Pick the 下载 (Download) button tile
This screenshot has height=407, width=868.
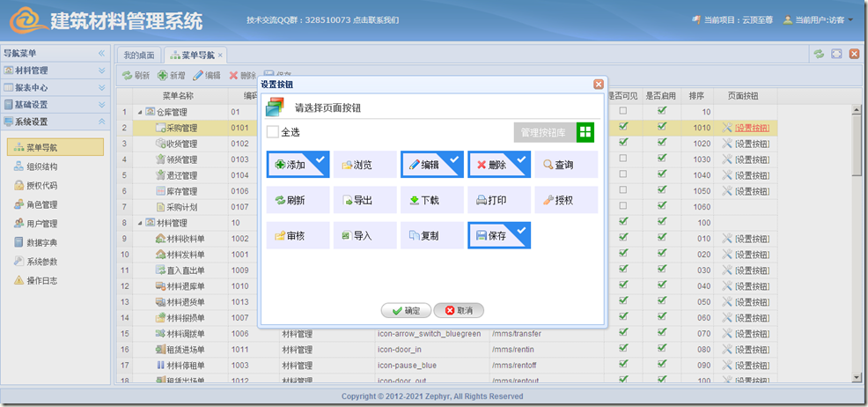(x=431, y=200)
